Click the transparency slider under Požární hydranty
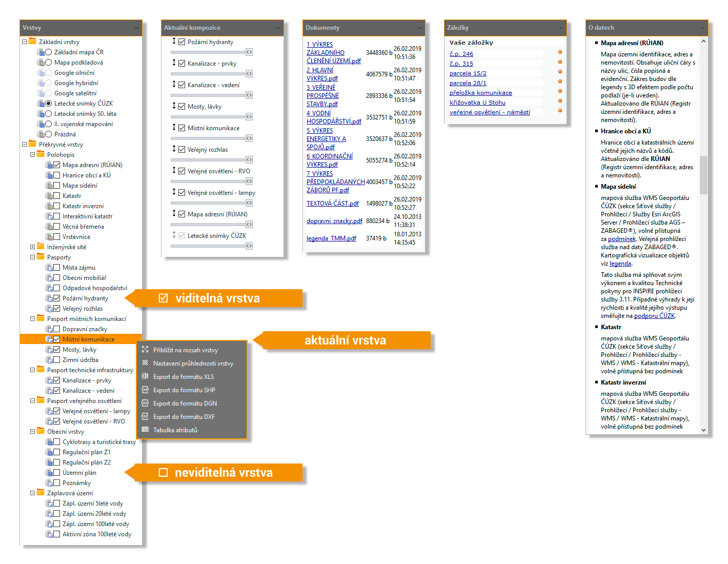This screenshot has height=564, width=728. tap(208, 52)
